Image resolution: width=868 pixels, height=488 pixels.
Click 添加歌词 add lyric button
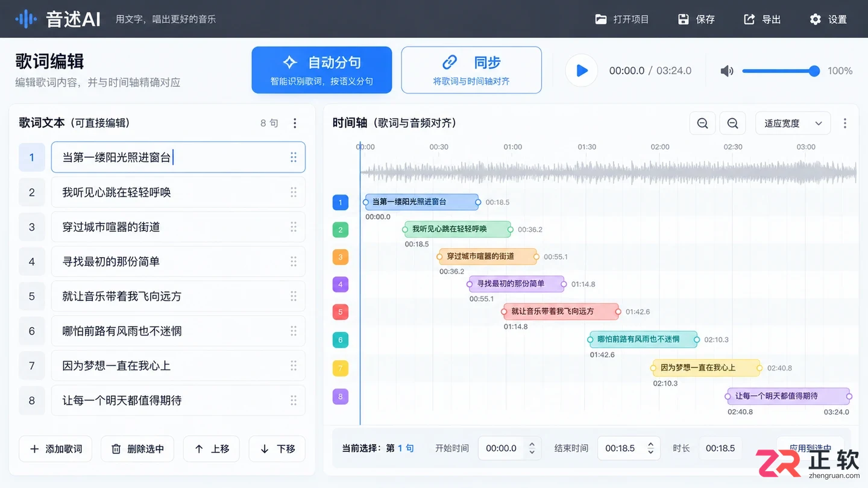click(56, 449)
